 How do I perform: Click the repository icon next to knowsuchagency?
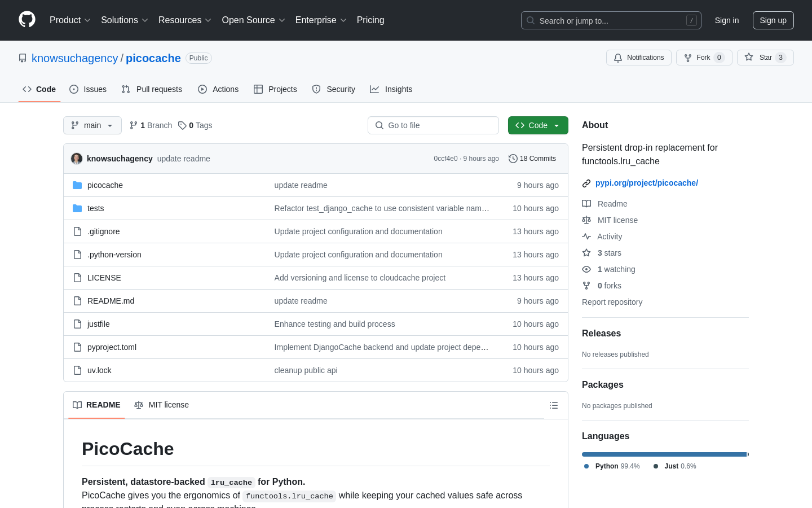[x=23, y=58]
